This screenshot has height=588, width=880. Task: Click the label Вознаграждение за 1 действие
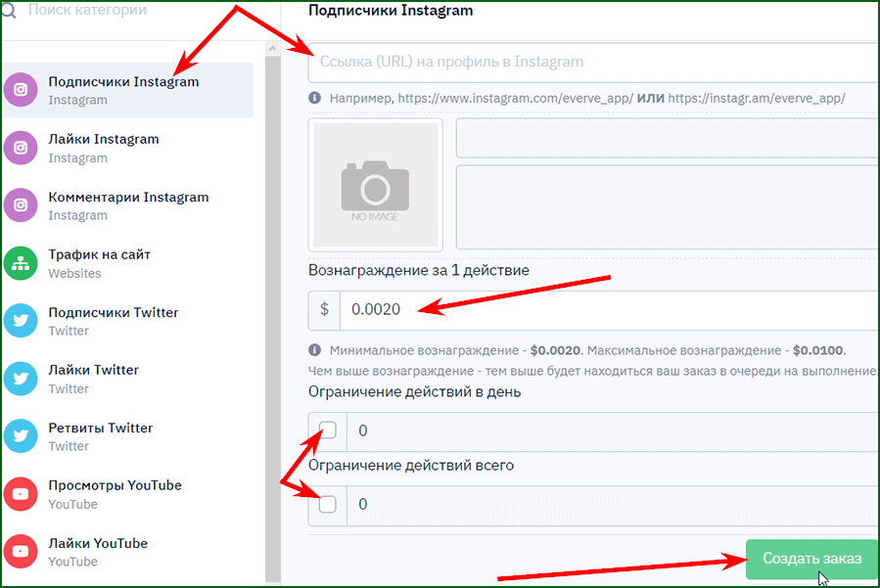tap(419, 270)
